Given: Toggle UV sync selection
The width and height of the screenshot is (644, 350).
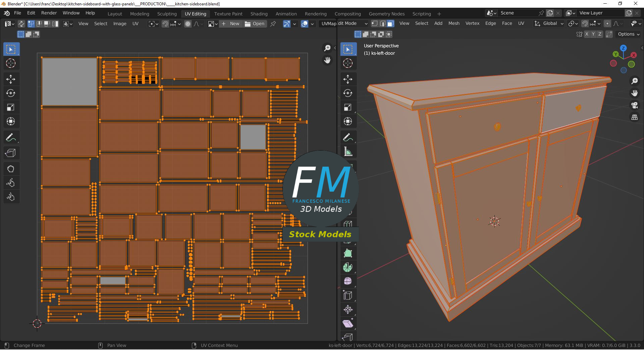Looking at the screenshot, I should pyautogui.click(x=21, y=24).
